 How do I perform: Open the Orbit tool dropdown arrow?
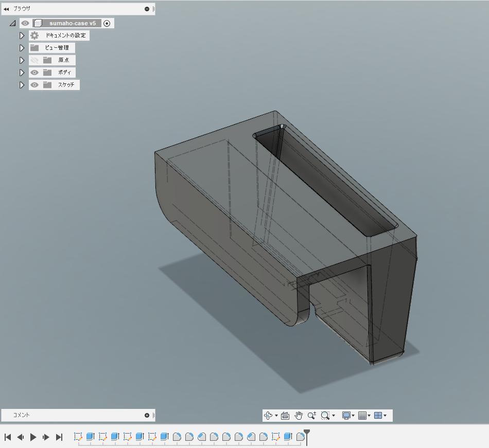(276, 416)
